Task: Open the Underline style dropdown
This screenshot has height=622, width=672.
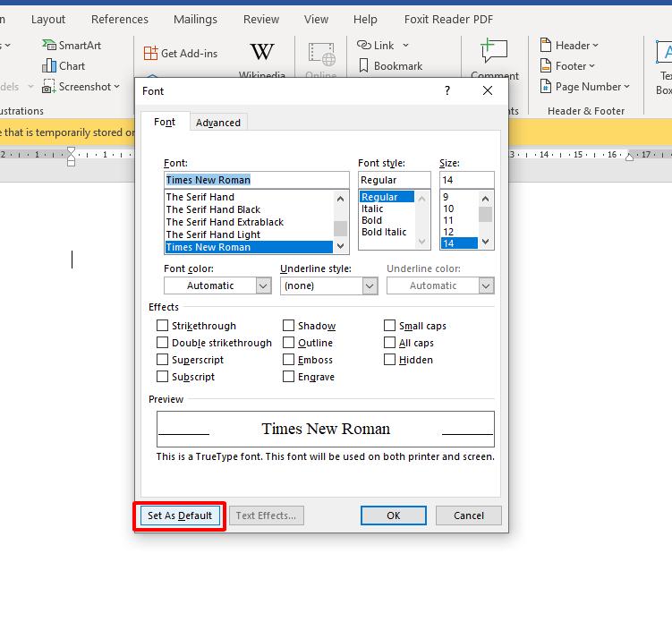Action: click(x=370, y=286)
